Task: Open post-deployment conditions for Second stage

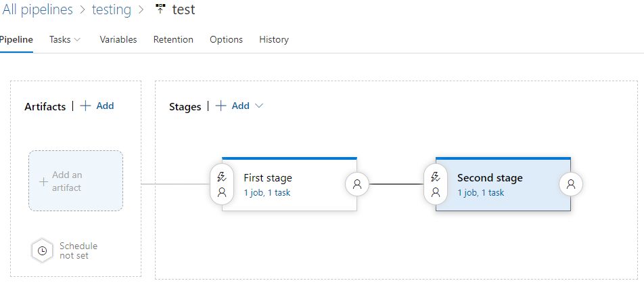Action: tap(571, 183)
